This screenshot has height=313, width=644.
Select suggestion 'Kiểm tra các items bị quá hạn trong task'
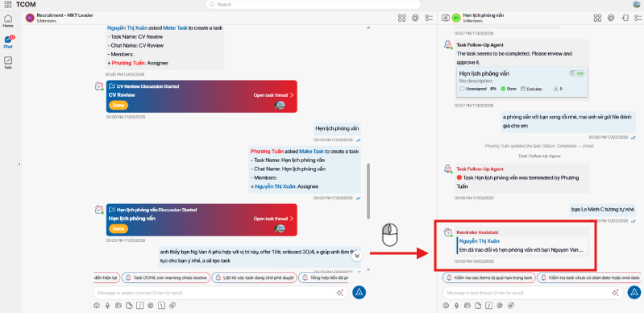coord(488,278)
